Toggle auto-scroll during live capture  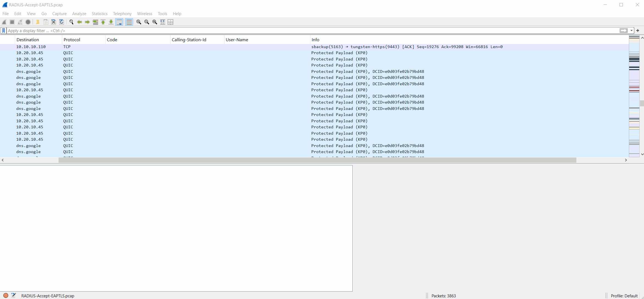click(x=119, y=22)
